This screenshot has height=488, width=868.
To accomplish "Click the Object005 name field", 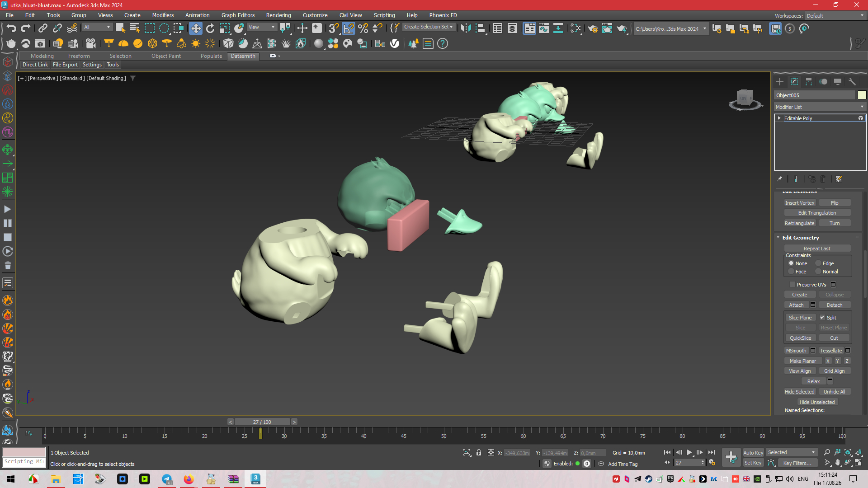I will [815, 95].
